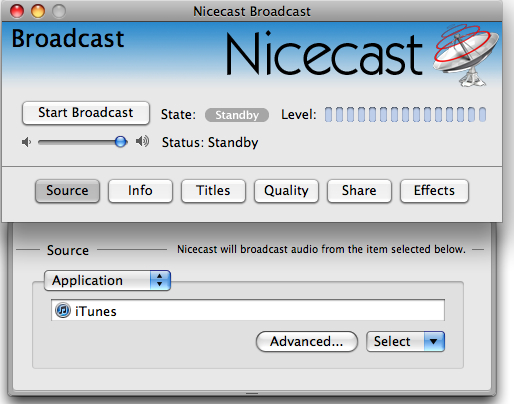Image resolution: width=514 pixels, height=404 pixels.
Task: Expand the Select button's dropdown arrow
Action: (434, 341)
